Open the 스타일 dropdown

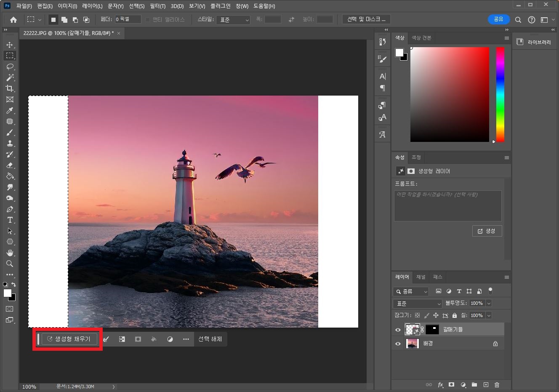233,20
